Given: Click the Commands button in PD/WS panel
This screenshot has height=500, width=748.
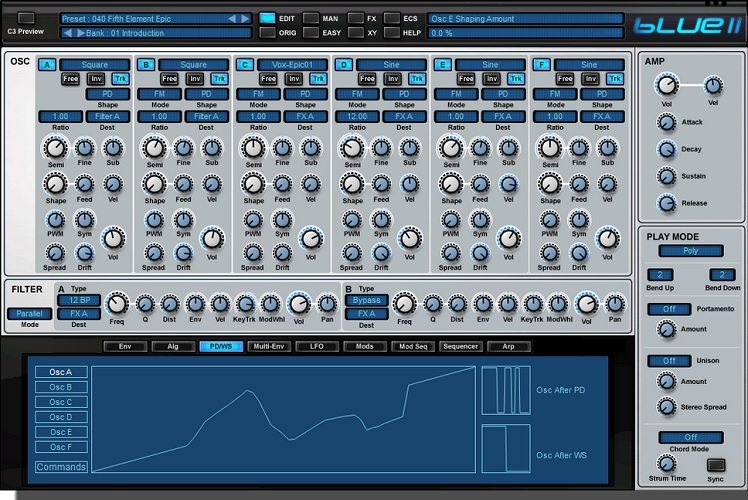Looking at the screenshot, I should tap(61, 467).
